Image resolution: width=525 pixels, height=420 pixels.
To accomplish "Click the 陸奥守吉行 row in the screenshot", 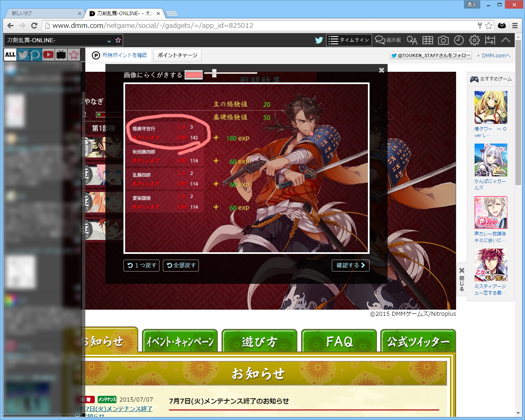I will pos(165,132).
